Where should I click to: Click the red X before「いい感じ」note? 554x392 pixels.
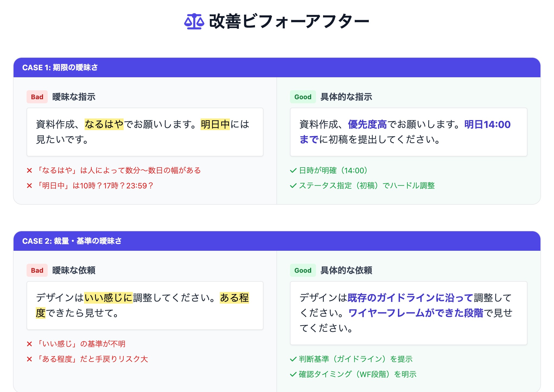tap(30, 344)
